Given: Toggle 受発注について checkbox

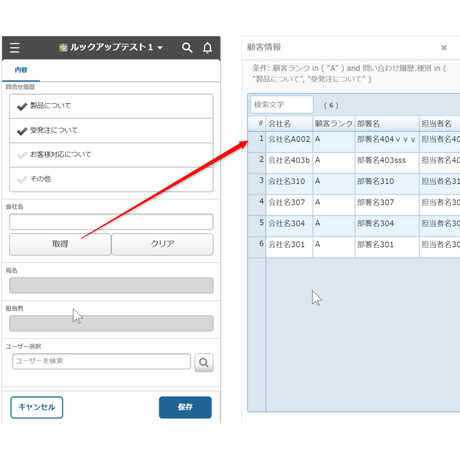Looking at the screenshot, I should click(111, 131).
